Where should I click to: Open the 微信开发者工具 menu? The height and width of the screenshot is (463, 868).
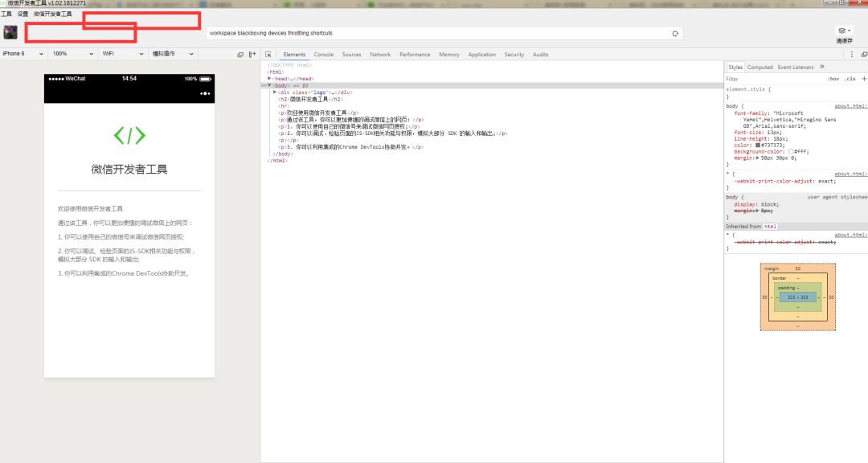pos(52,14)
